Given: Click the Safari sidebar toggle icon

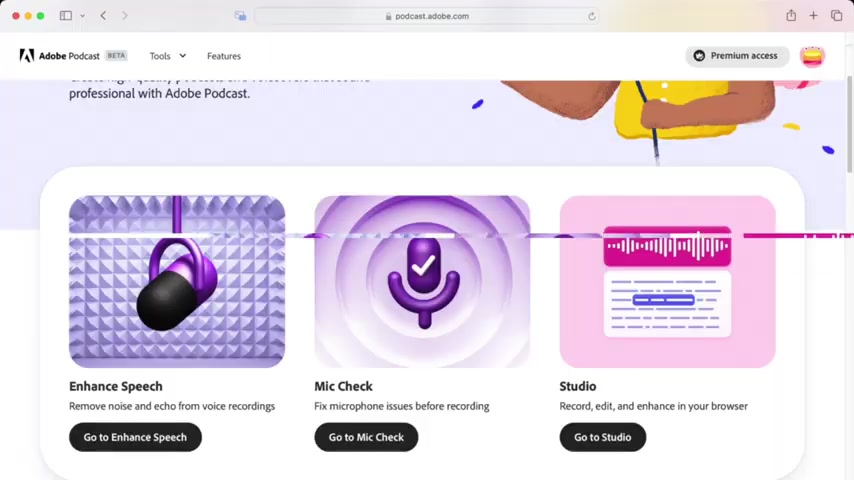Looking at the screenshot, I should [x=65, y=16].
